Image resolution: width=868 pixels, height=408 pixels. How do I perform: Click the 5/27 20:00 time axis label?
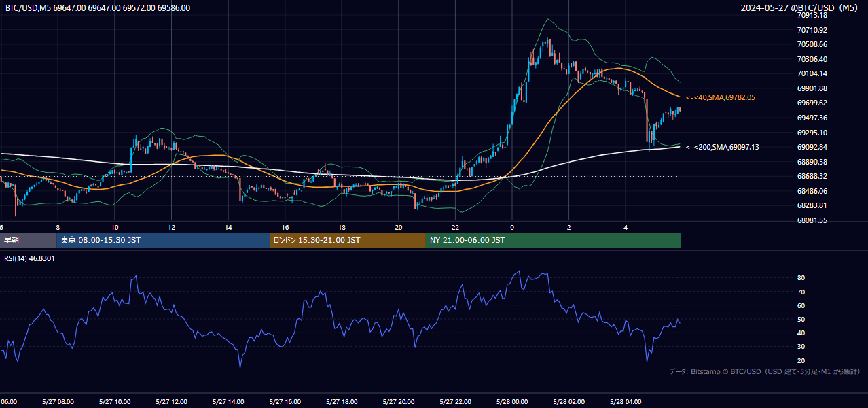coord(398,402)
